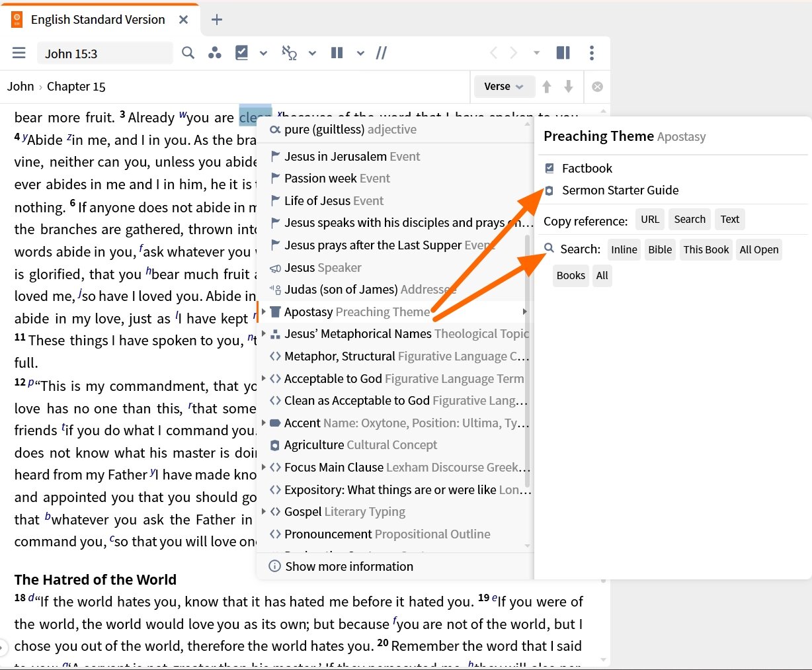Choose Metaphor, Structural Figurative Language entry
This screenshot has height=670, width=812.
coord(395,356)
